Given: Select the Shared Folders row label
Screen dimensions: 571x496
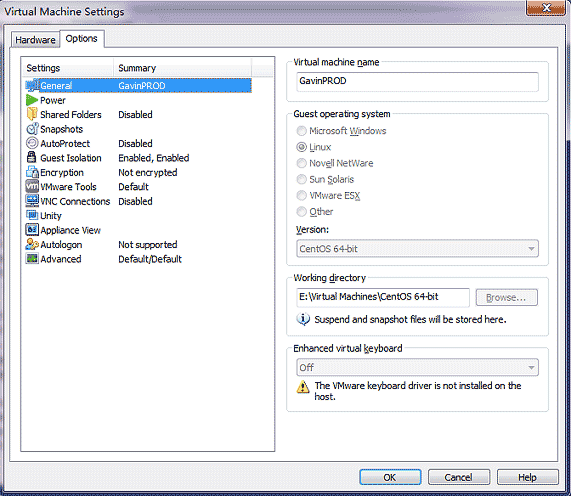Looking at the screenshot, I should coord(71,115).
